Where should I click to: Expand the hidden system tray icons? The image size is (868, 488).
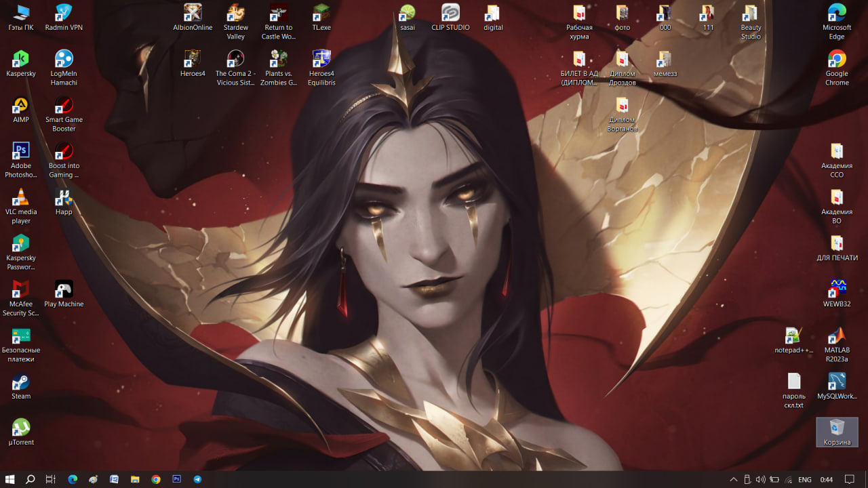click(x=733, y=479)
